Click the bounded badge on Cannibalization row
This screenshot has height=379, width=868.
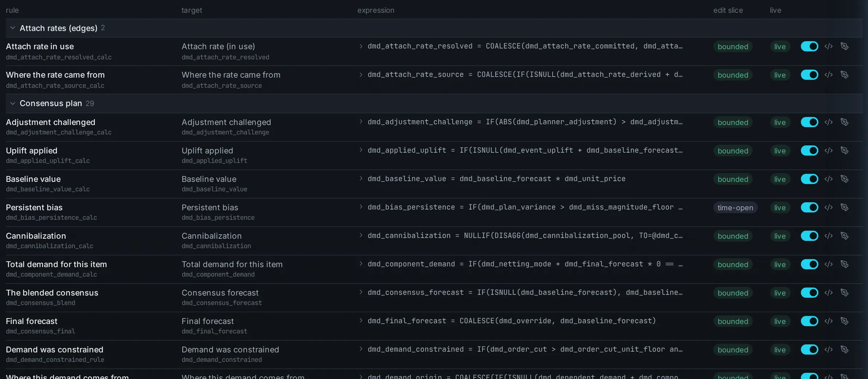(x=733, y=236)
